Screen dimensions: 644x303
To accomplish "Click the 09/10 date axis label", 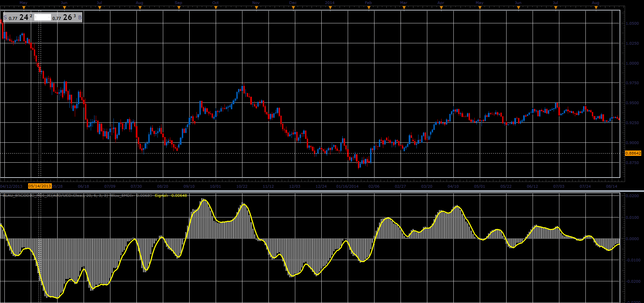I will (x=189, y=186).
